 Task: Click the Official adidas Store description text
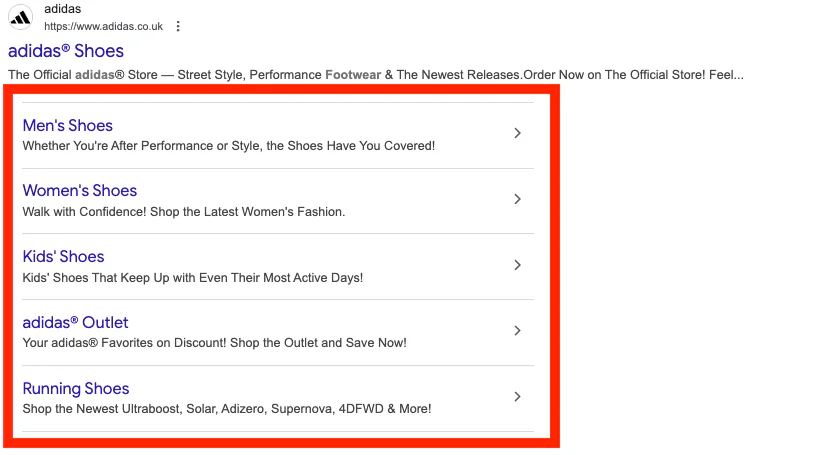pos(376,75)
